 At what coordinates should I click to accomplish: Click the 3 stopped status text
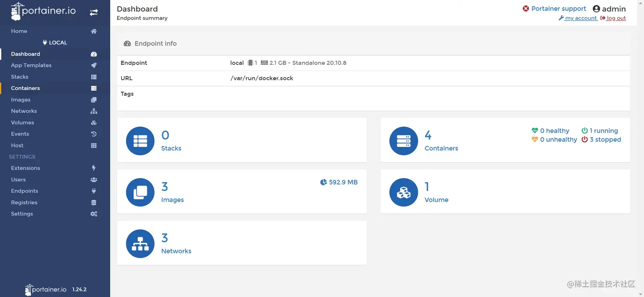[605, 140]
